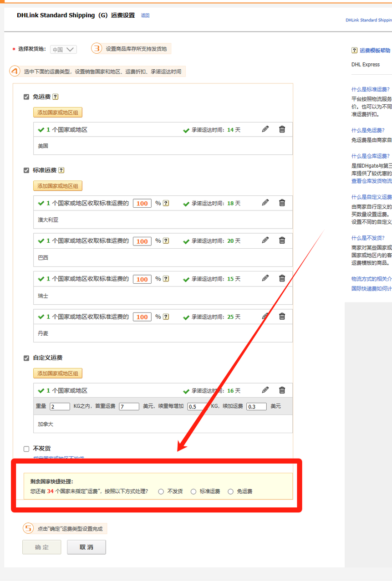Image resolution: width=392 pixels, height=583 pixels.
Task: Enable the 不发货 checkbox
Action: pyautogui.click(x=26, y=449)
